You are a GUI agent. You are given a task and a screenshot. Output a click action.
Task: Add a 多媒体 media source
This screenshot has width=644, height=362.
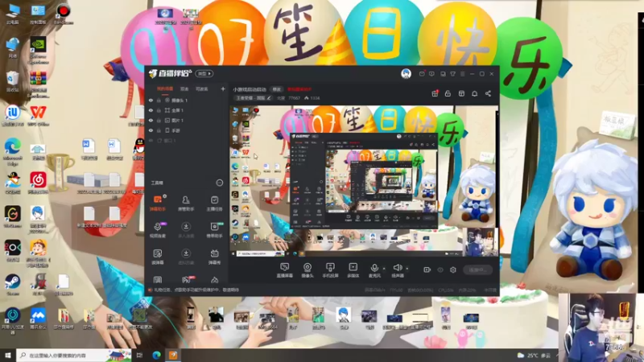pyautogui.click(x=353, y=270)
